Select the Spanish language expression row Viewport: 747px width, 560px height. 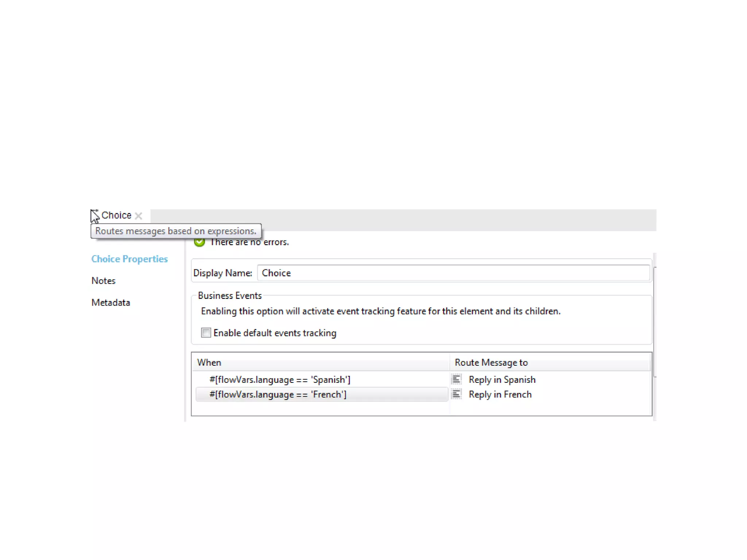[280, 380]
